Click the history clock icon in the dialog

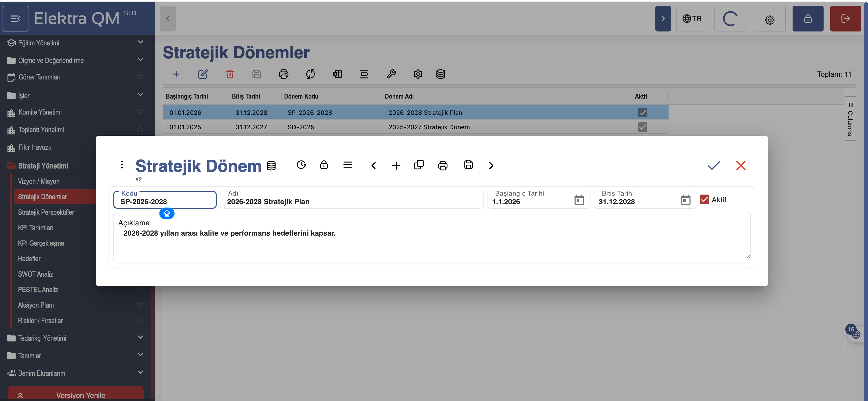point(301,165)
